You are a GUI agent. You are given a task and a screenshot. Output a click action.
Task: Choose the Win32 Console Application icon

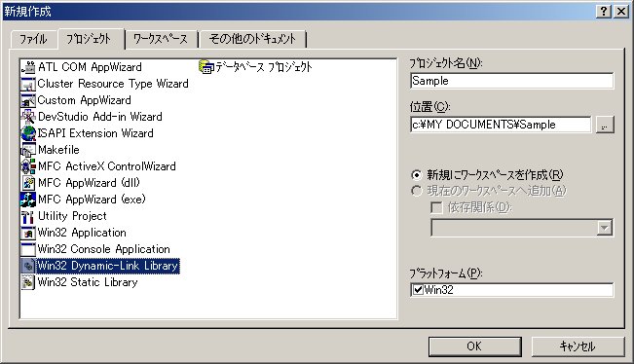[28, 249]
